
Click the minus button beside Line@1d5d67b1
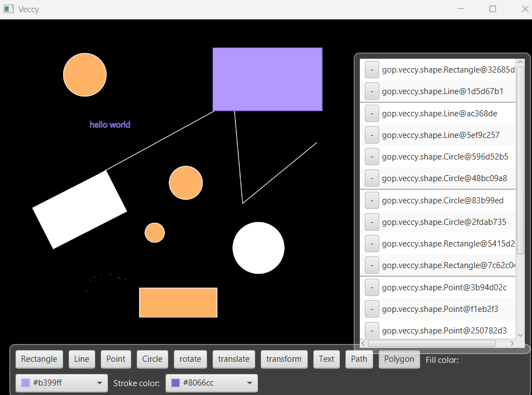tap(371, 91)
